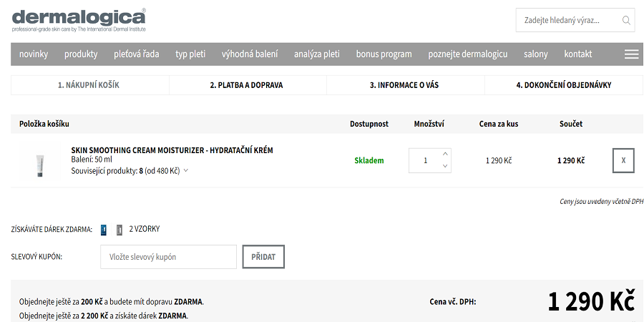Click the second free gift sample icon
This screenshot has width=644, height=322.
point(119,230)
